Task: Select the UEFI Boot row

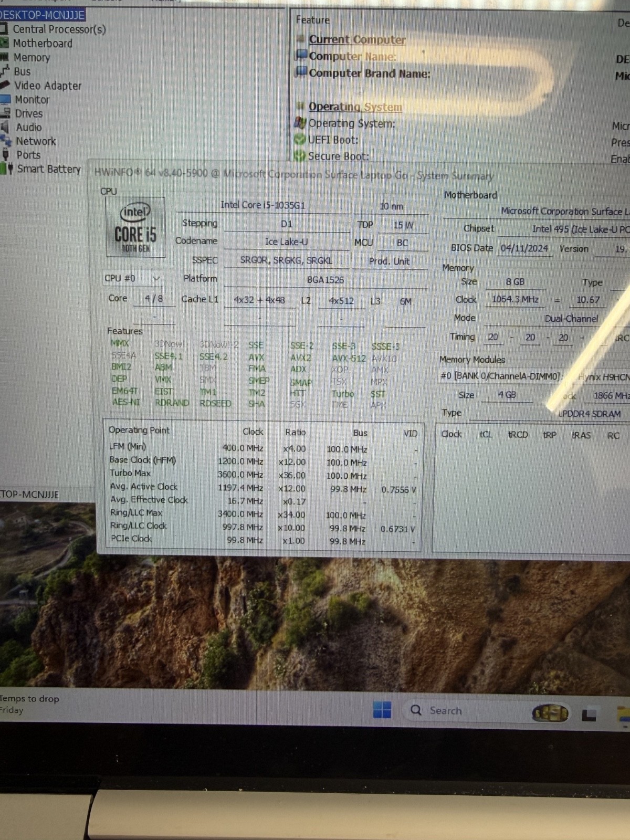Action: pos(333,140)
